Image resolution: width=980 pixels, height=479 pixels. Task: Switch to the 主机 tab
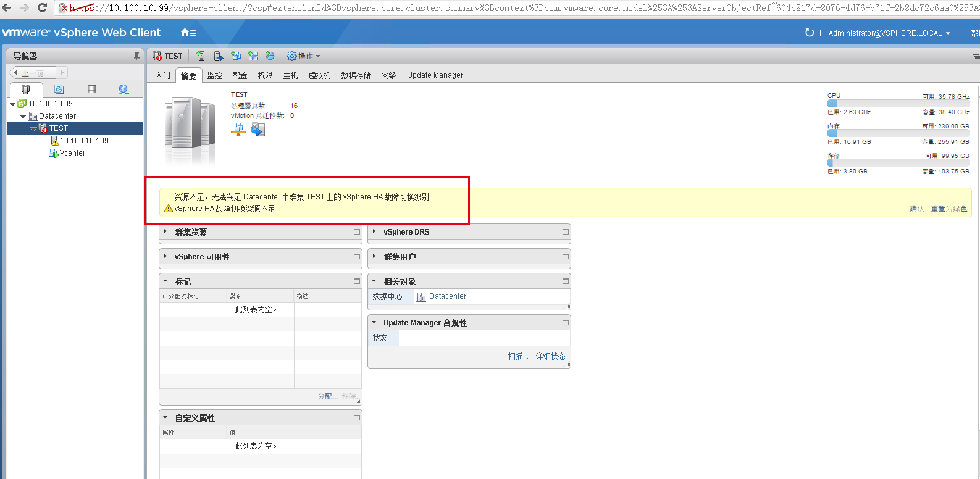pyautogui.click(x=290, y=75)
